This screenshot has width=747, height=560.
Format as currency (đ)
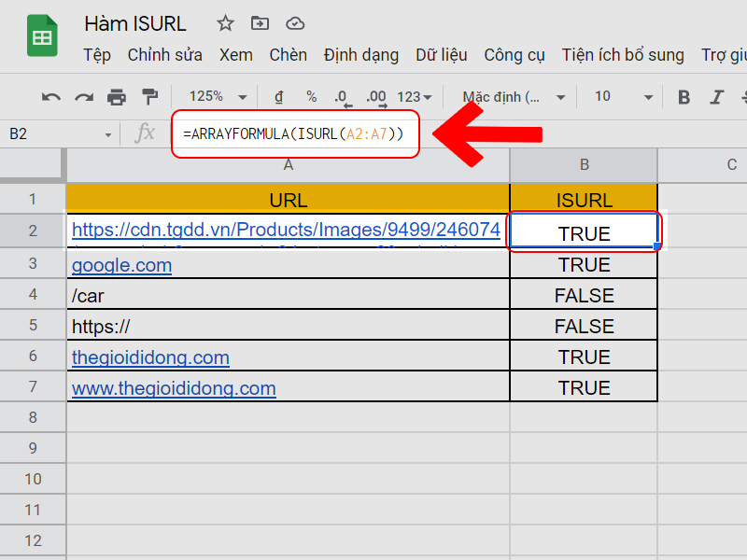279,97
